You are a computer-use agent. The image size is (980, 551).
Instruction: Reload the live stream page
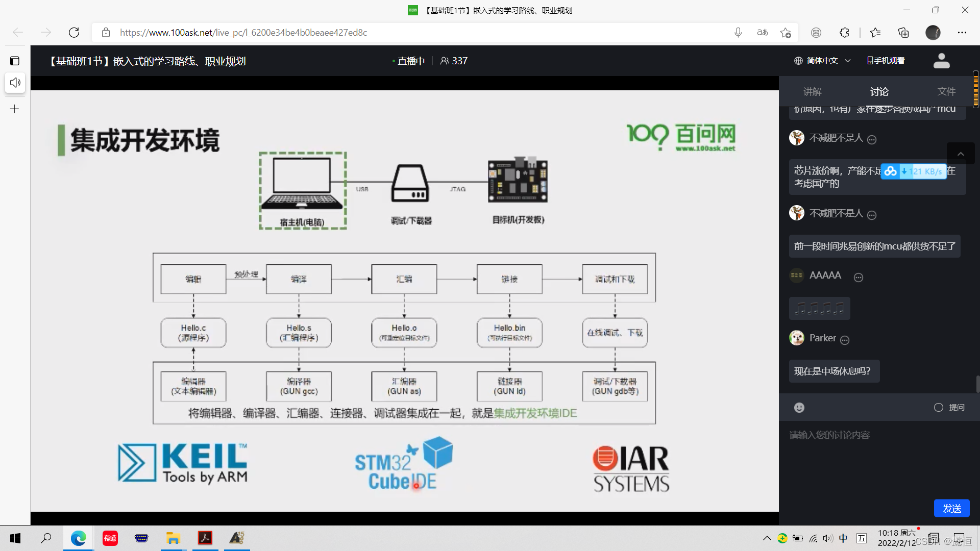[x=74, y=33]
